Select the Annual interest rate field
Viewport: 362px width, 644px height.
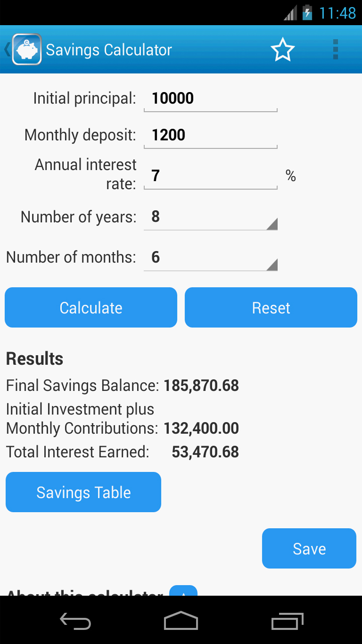[x=210, y=176]
